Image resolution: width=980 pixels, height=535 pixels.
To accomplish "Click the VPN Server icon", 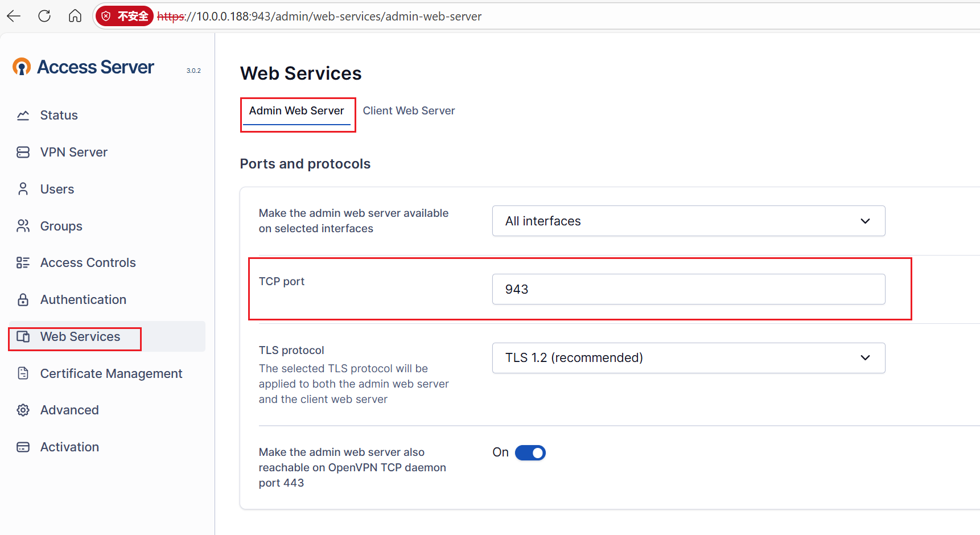I will pos(23,153).
